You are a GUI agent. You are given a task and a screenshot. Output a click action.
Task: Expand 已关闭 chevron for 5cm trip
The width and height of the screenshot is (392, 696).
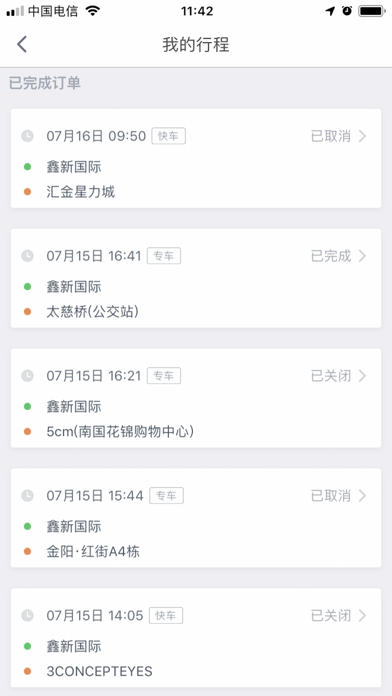tap(362, 376)
